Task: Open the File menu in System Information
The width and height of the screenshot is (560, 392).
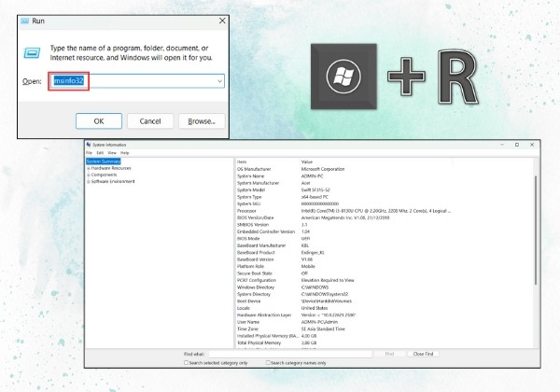Action: coord(89,153)
